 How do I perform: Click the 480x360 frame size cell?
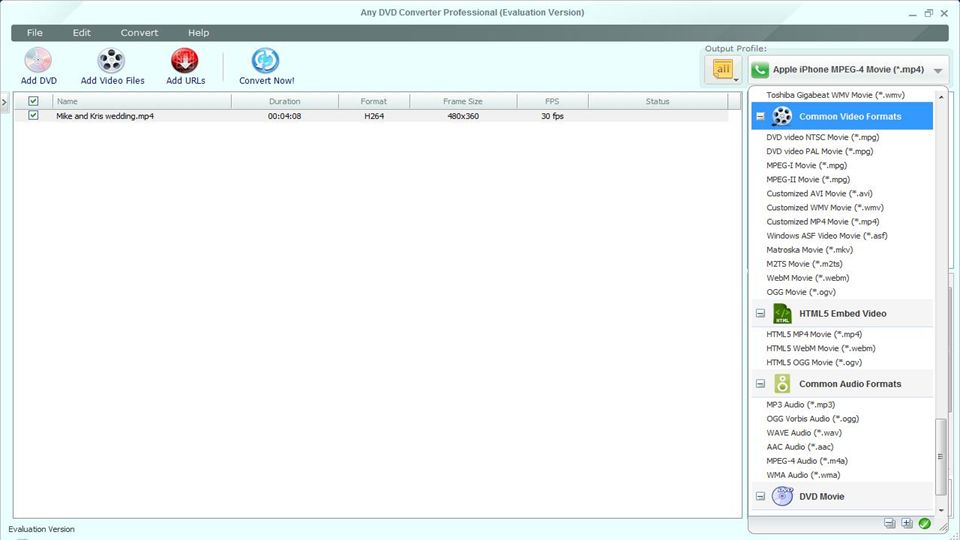point(463,116)
